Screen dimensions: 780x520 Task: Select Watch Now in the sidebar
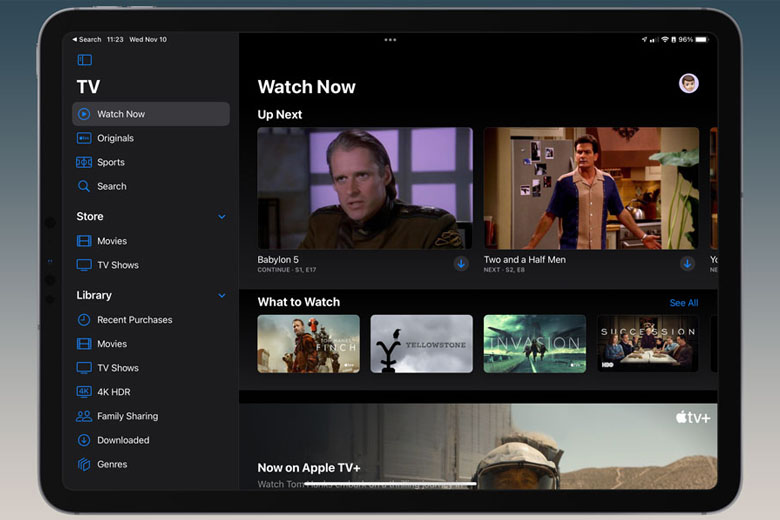click(151, 114)
